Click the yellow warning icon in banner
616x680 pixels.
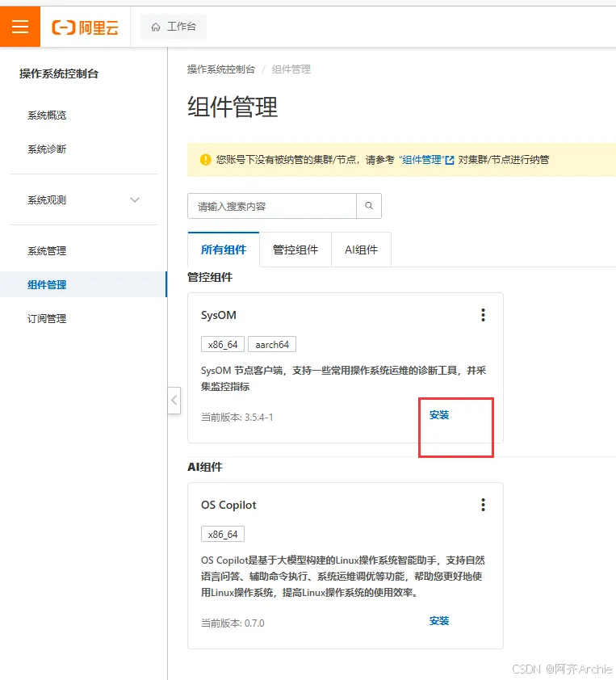click(x=206, y=160)
